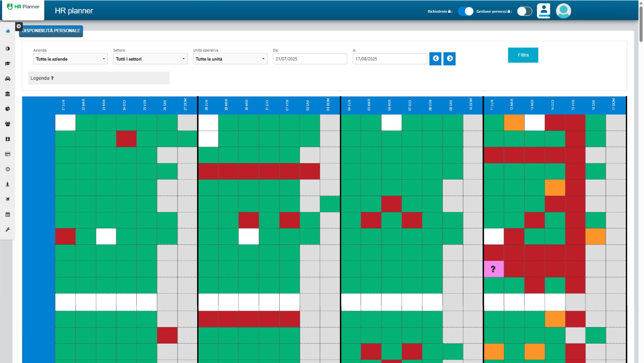
Task: Open the airplane travel sidebar icon
Action: pos(8,199)
